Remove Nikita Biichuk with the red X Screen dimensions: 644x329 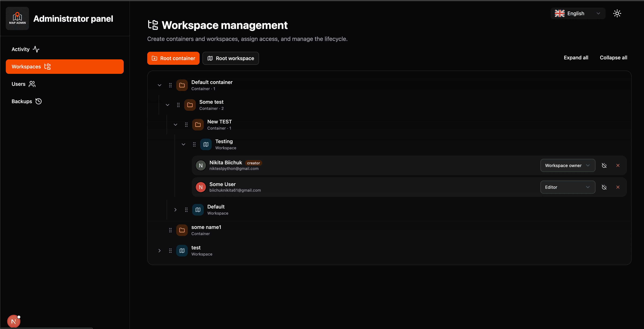(x=618, y=166)
